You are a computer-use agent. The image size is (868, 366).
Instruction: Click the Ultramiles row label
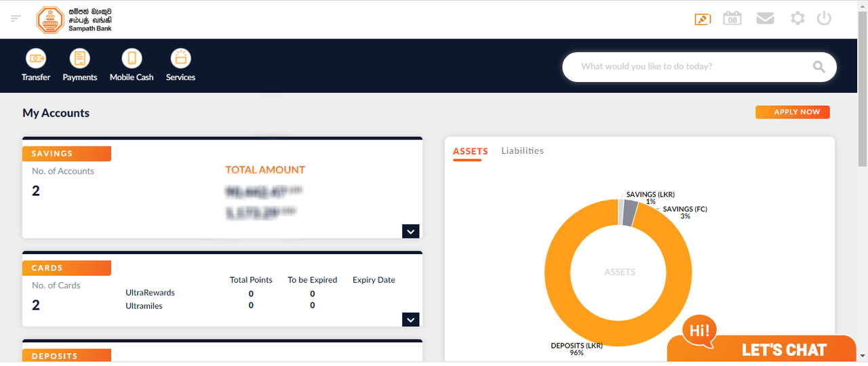point(144,306)
